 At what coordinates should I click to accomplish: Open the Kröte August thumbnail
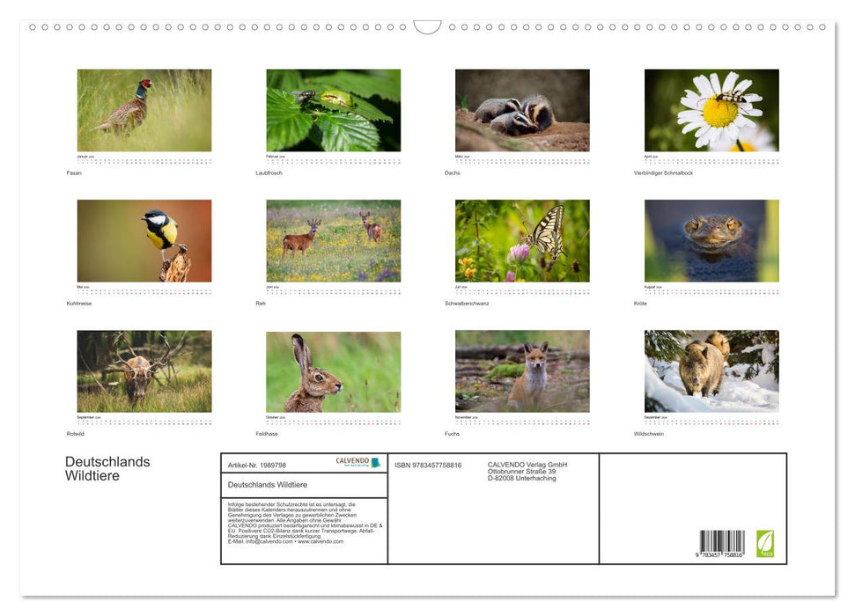711,239
